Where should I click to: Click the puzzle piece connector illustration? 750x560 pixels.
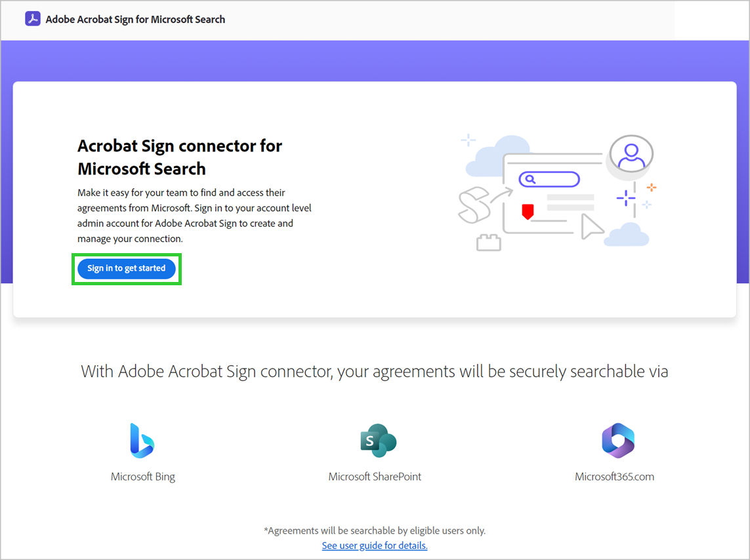(x=488, y=243)
